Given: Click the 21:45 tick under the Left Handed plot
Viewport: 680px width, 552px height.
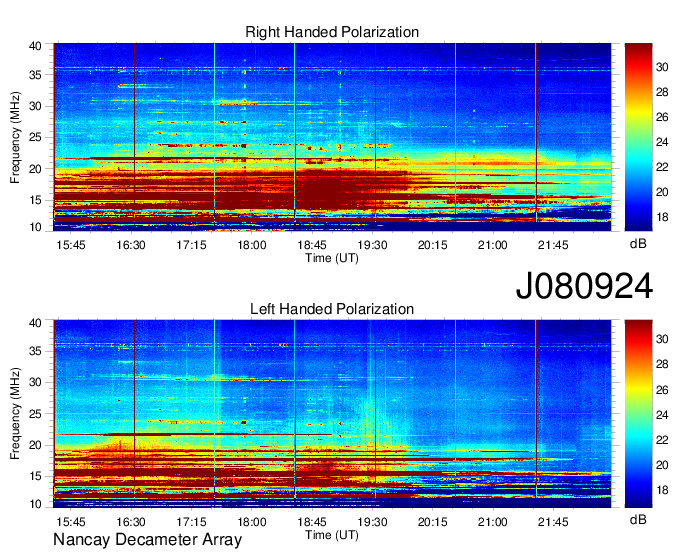Looking at the screenshot, I should point(553,522).
